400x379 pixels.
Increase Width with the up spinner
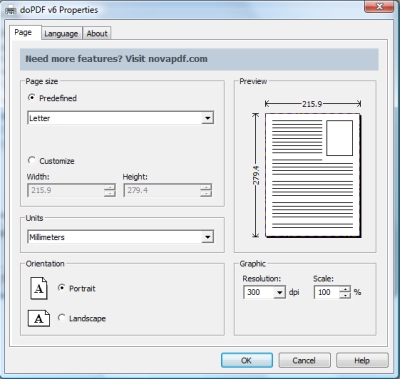pyautogui.click(x=110, y=187)
